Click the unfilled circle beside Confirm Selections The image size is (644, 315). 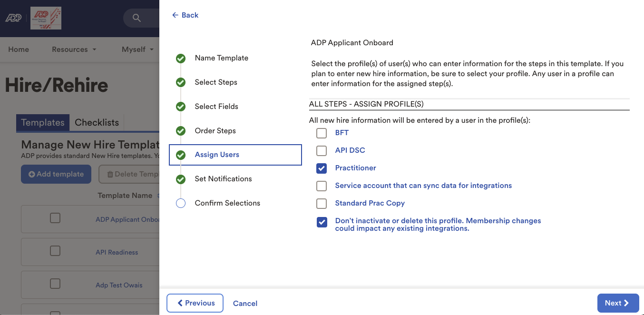(181, 203)
